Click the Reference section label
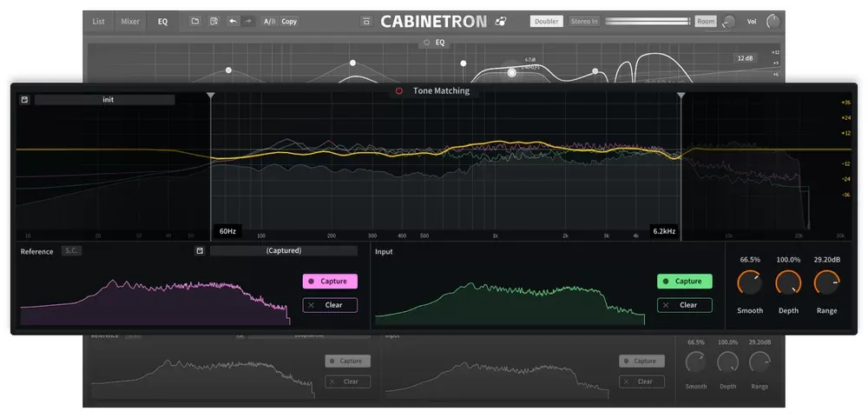Viewport: 868px width, 418px height. pyautogui.click(x=36, y=251)
